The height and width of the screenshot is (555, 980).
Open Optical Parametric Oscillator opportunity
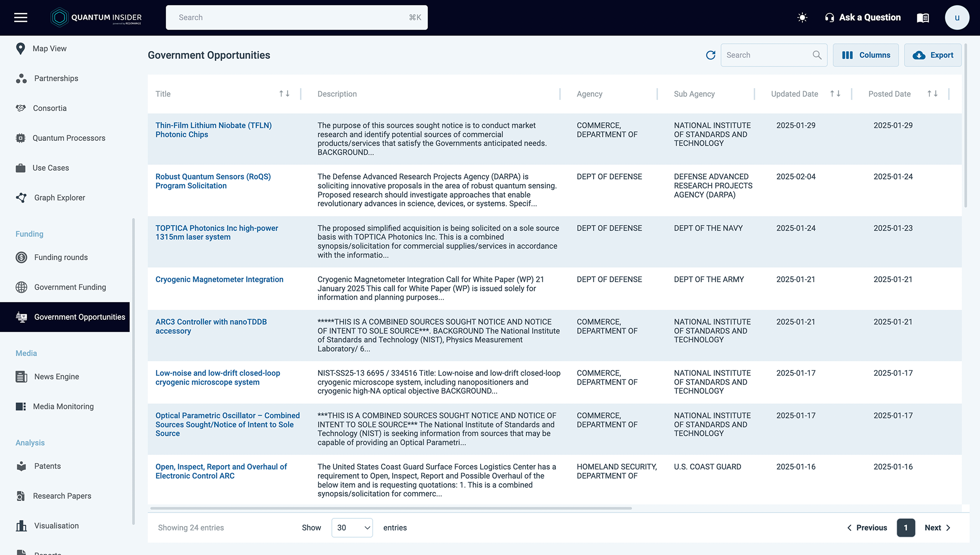(x=228, y=424)
